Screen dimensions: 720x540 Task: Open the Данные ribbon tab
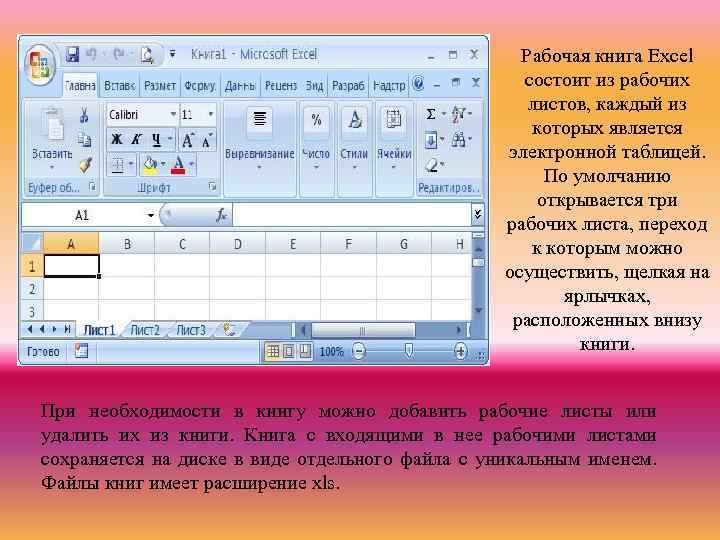pyautogui.click(x=240, y=86)
